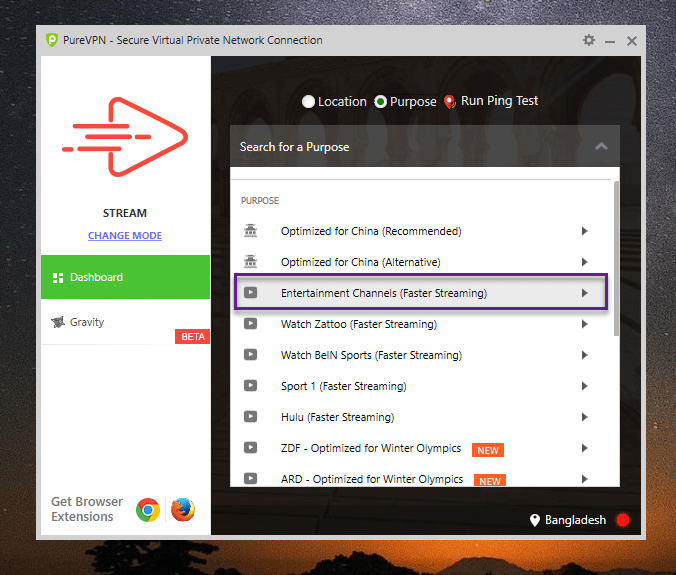The image size is (676, 575).
Task: Click the Bangladesh location pin icon
Action: click(535, 520)
